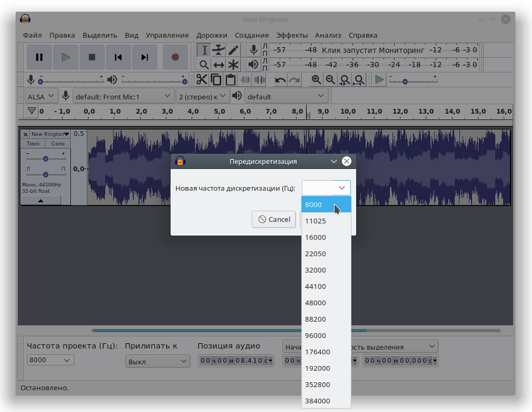Click the track gain slider handle
532x412 pixels.
pyautogui.click(x=45, y=159)
